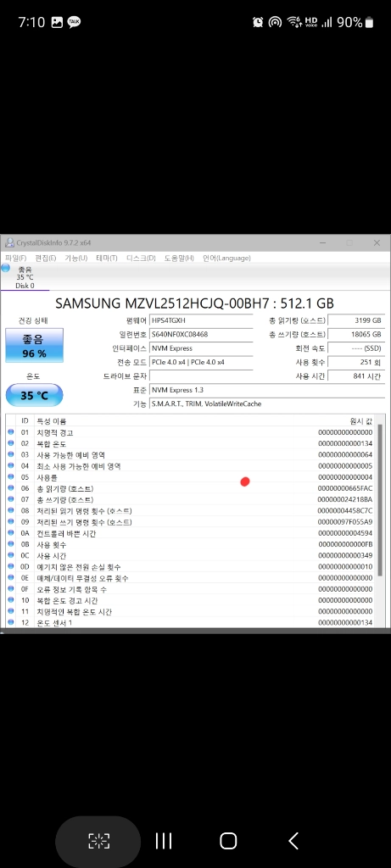This screenshot has width=391, height=868.
Task: Open the 언어(Language) menu
Action: [226, 258]
